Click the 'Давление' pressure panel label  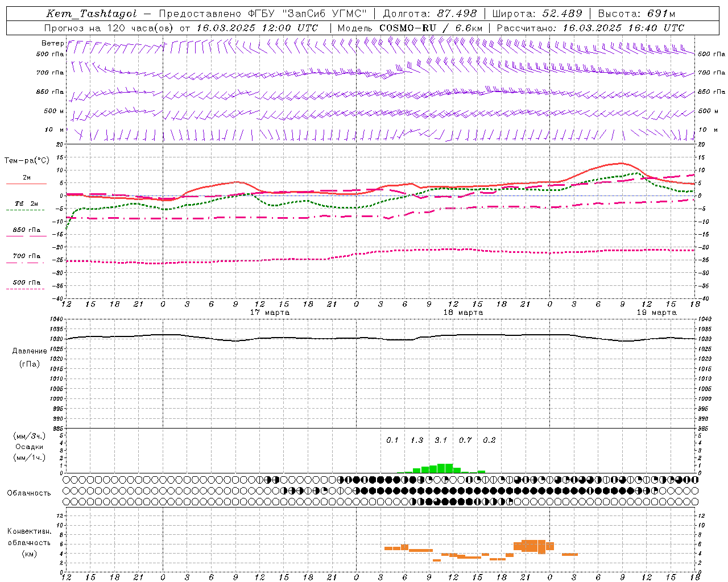[x=30, y=351]
